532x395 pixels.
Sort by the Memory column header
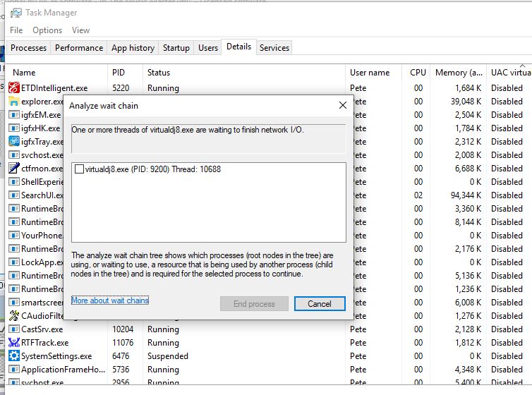(x=459, y=72)
